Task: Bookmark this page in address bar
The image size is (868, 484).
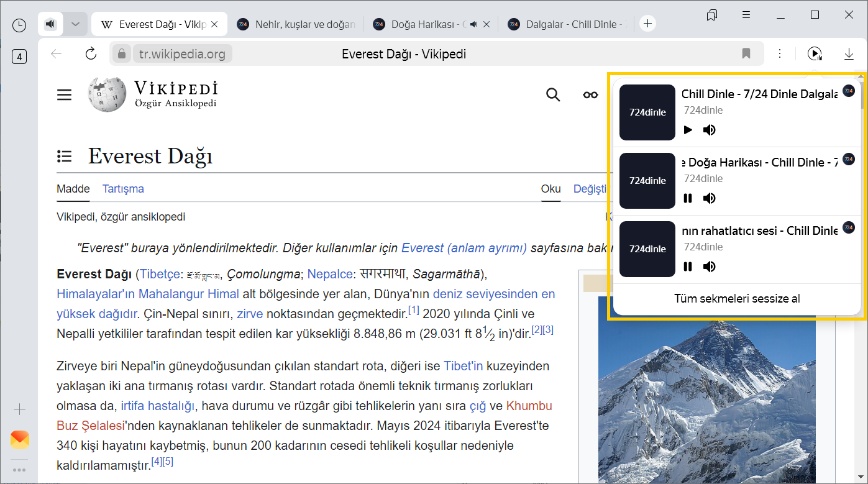Action: point(746,54)
